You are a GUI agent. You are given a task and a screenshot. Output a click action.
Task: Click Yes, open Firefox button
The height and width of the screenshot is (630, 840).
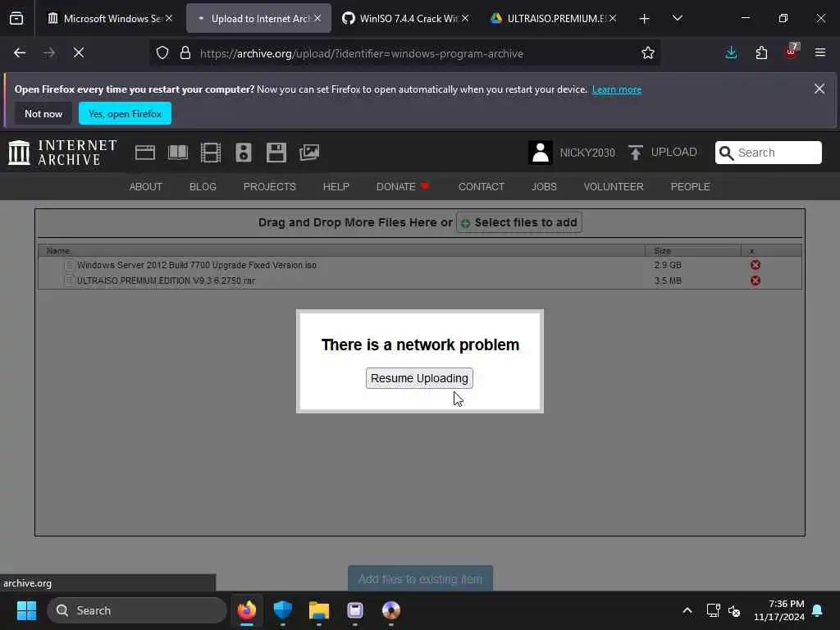[x=125, y=113]
